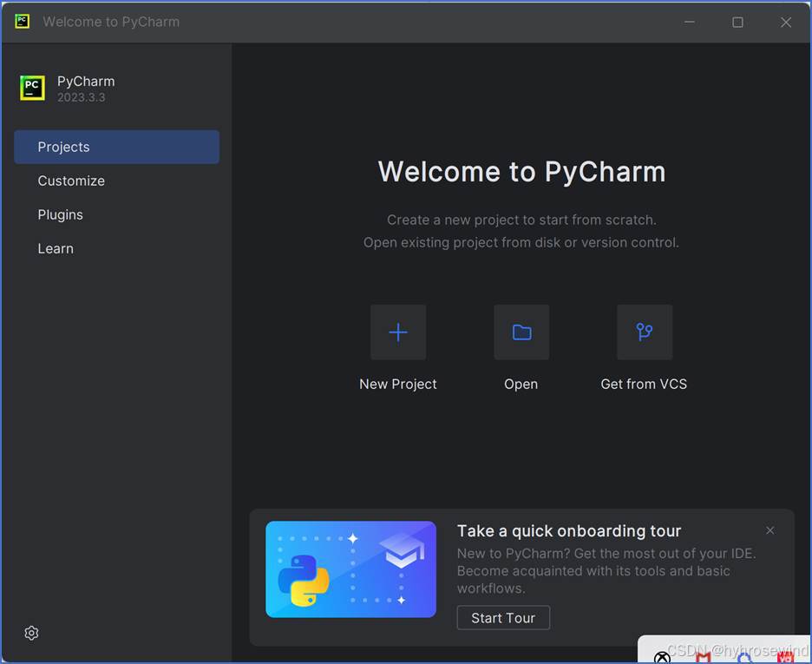Minimize the Welcome to PyCharm window
Viewport: 812px width, 664px height.
690,22
